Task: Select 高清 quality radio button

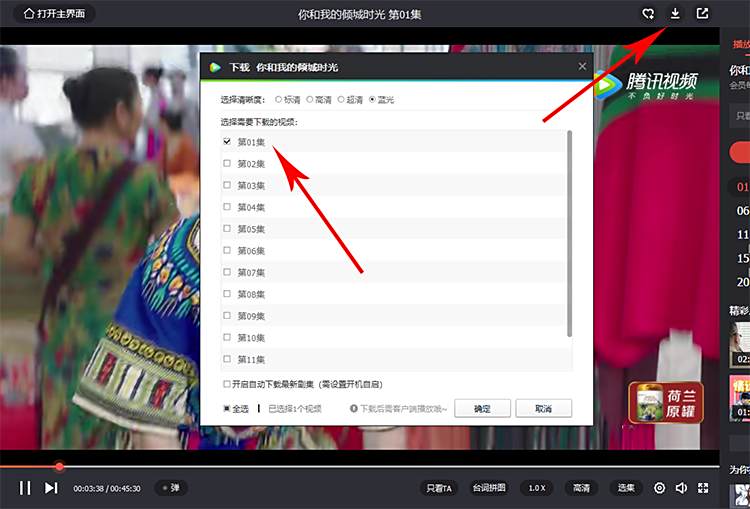Action: tap(310, 100)
